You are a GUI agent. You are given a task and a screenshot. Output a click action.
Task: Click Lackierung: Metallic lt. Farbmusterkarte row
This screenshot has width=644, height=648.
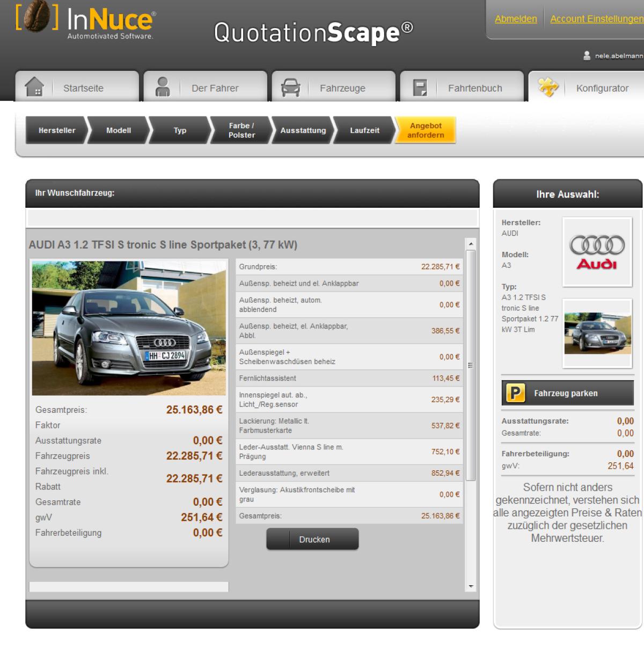pyautogui.click(x=349, y=426)
